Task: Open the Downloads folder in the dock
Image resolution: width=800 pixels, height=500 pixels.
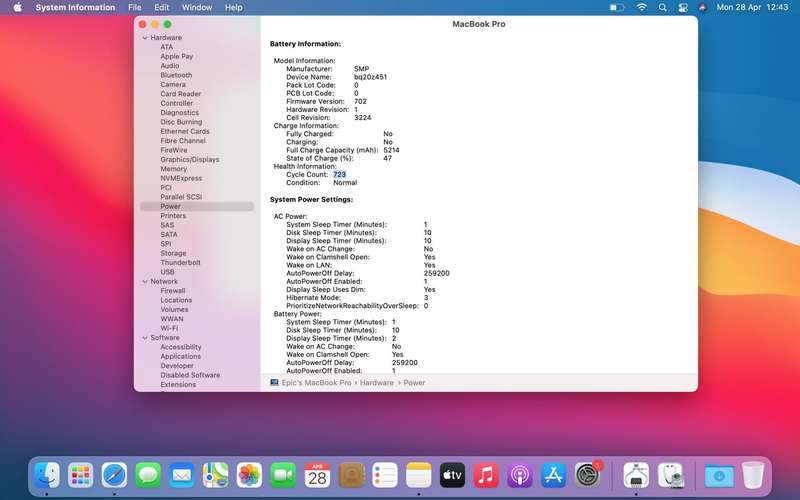Action: [719, 476]
